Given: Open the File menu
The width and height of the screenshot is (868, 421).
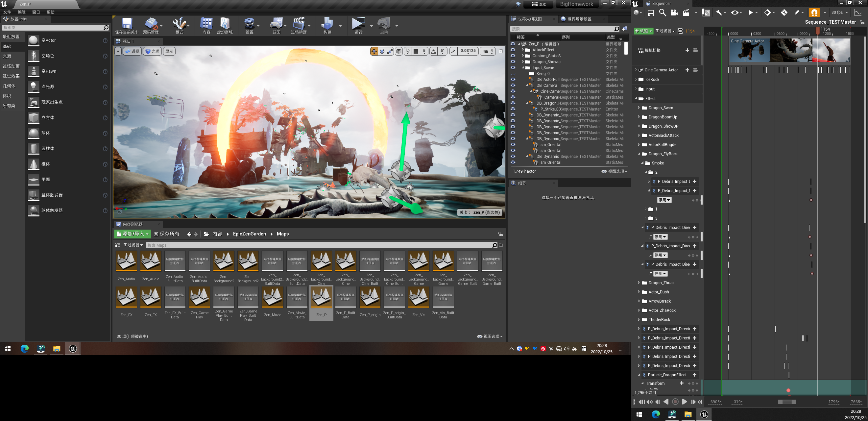Looking at the screenshot, I should (7, 12).
